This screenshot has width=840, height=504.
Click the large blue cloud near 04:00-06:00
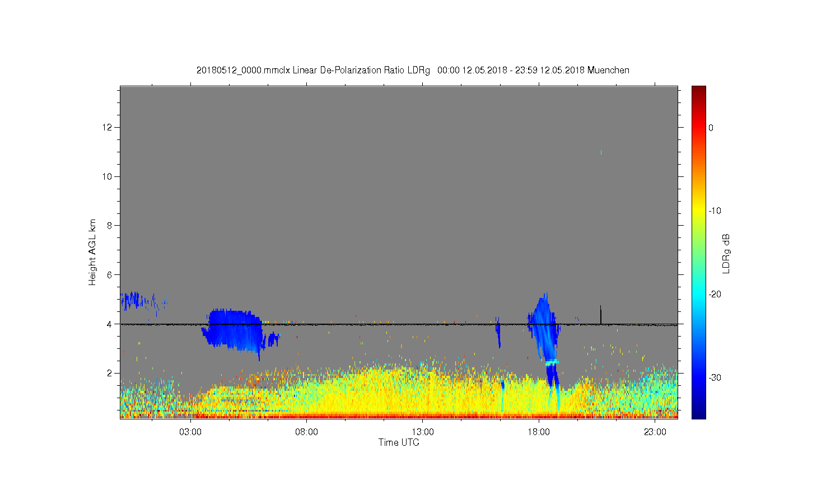(234, 330)
